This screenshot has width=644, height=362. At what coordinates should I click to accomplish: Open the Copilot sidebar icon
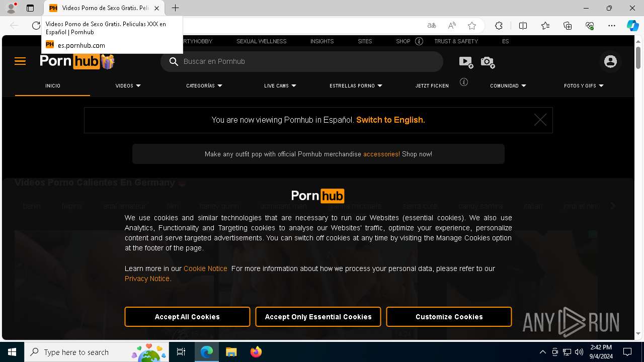click(632, 26)
